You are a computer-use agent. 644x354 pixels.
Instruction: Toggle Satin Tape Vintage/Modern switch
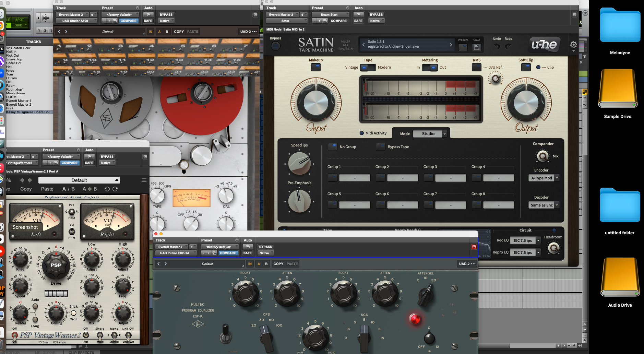[x=368, y=67]
